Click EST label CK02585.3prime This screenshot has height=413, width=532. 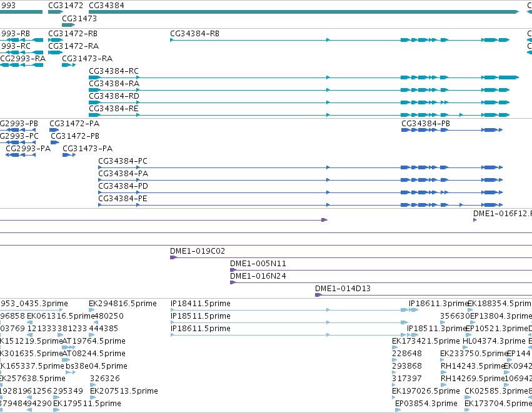(x=496, y=392)
